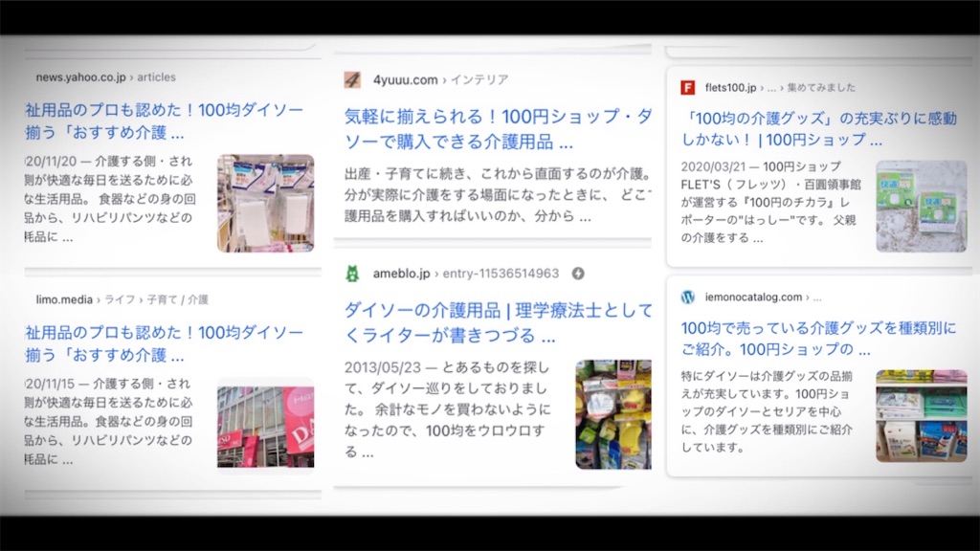Open the iemonocatalog 100均で売っている title link

pos(818,338)
